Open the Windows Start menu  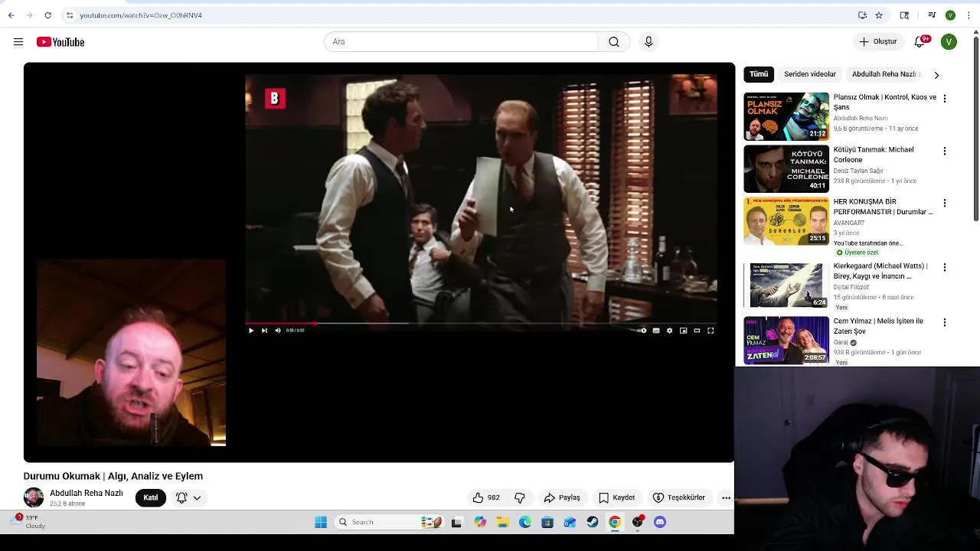321,522
